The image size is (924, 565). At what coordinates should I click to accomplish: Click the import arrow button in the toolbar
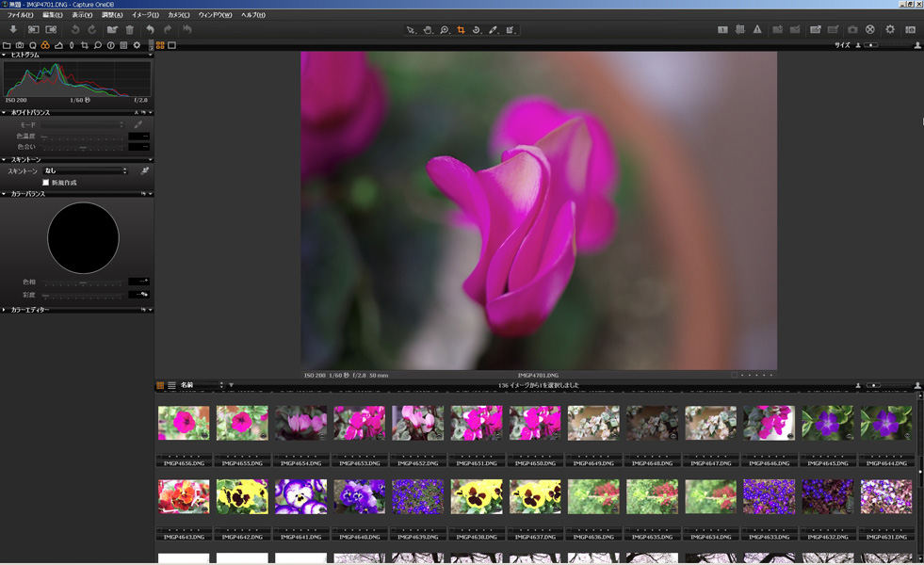[13, 30]
